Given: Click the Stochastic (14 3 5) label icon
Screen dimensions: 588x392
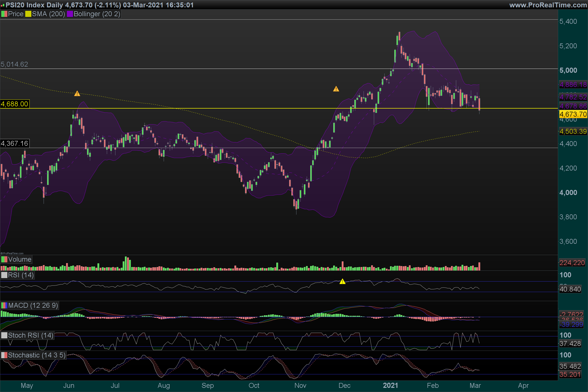Looking at the screenshot, I should click(4, 355).
